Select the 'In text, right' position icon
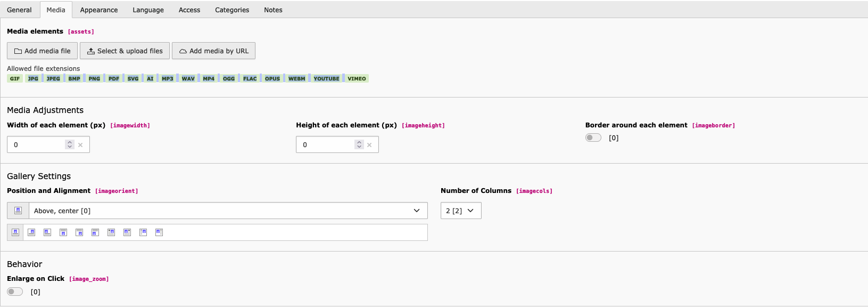 [x=111, y=232]
